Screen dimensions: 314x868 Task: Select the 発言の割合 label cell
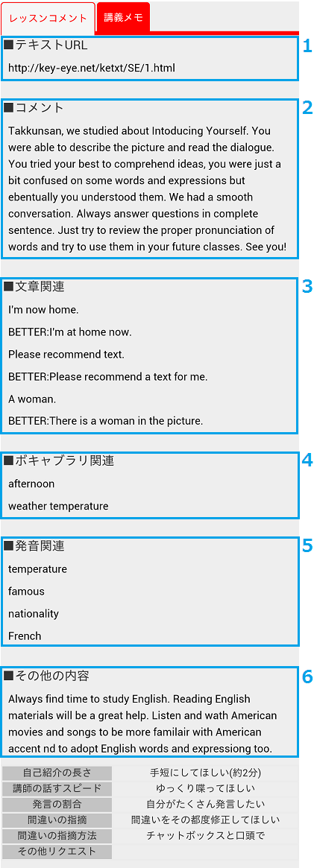pos(57,804)
